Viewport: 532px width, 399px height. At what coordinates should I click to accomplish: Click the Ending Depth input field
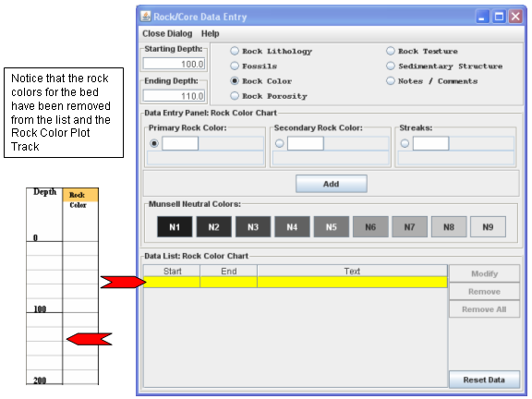[x=174, y=96]
